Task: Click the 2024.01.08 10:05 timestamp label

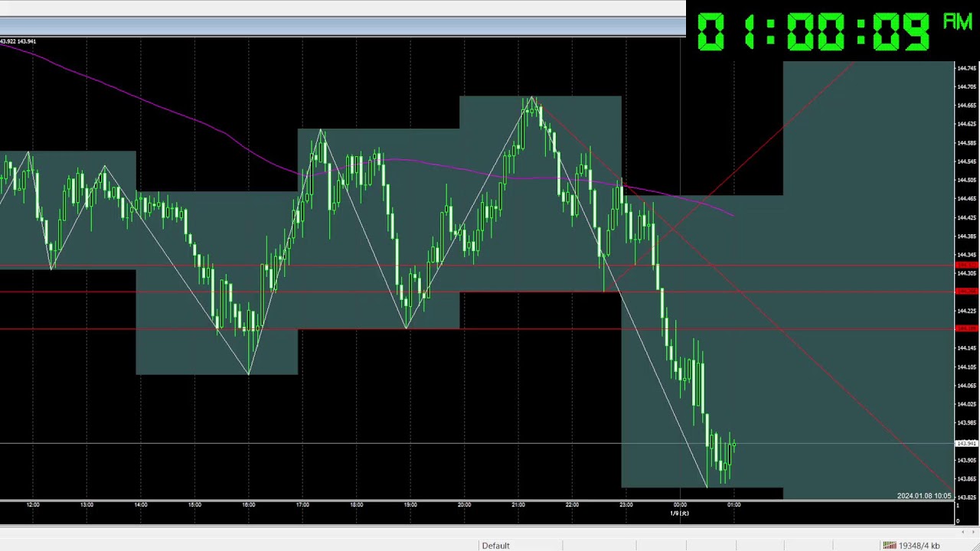Action: click(923, 496)
